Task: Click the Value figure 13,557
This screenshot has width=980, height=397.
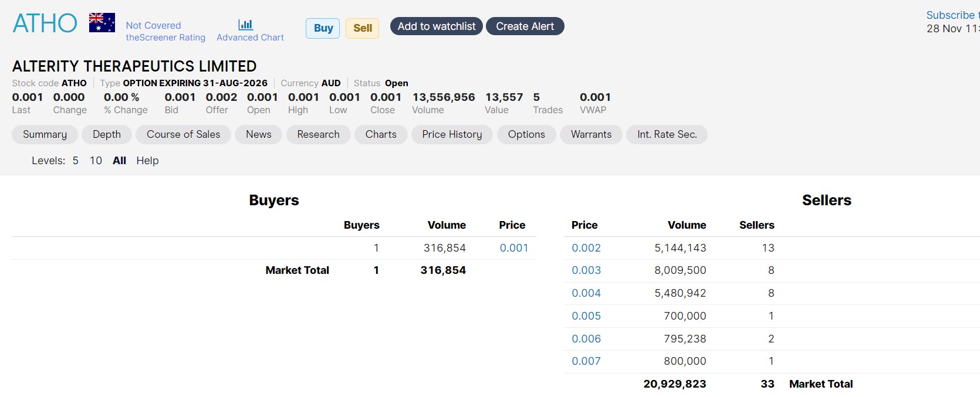Action: (x=504, y=97)
